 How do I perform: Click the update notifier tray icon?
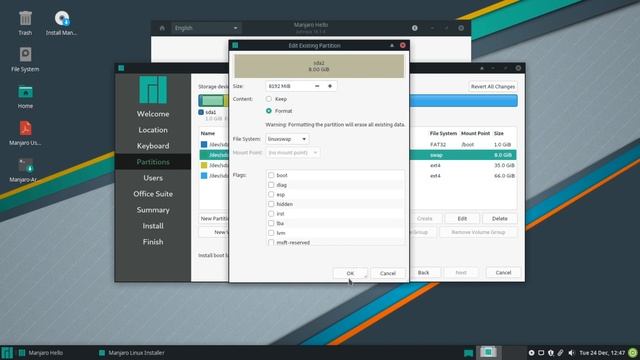click(531, 353)
